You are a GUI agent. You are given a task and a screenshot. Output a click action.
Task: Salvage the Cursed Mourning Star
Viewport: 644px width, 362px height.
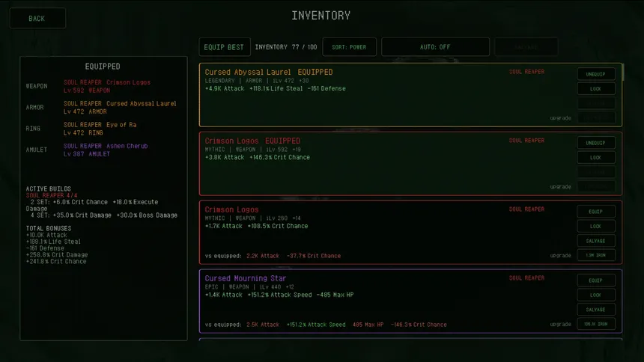click(595, 310)
